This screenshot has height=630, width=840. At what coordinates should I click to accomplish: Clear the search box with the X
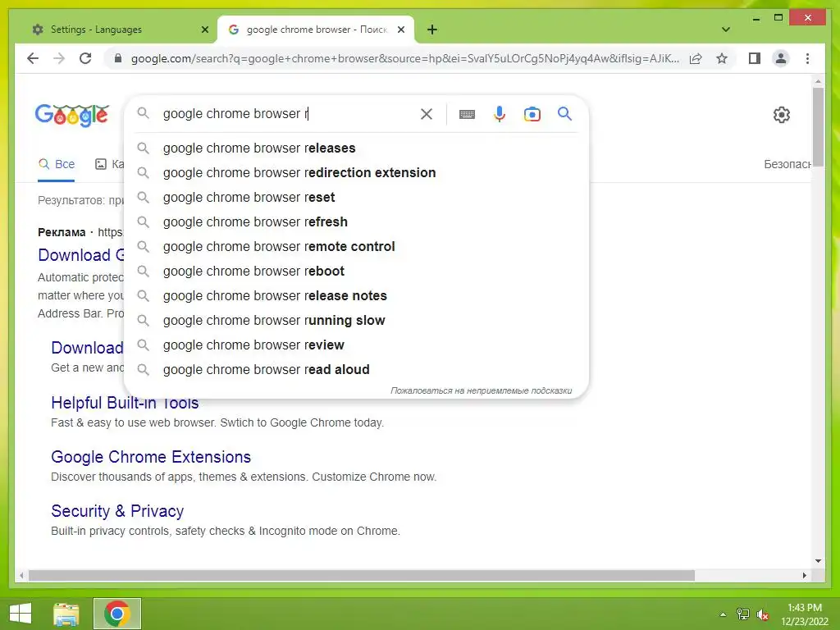tap(427, 114)
